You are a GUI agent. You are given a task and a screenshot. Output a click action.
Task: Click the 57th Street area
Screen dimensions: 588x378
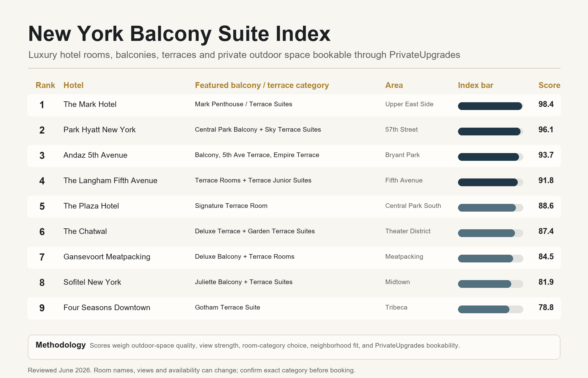click(x=401, y=130)
